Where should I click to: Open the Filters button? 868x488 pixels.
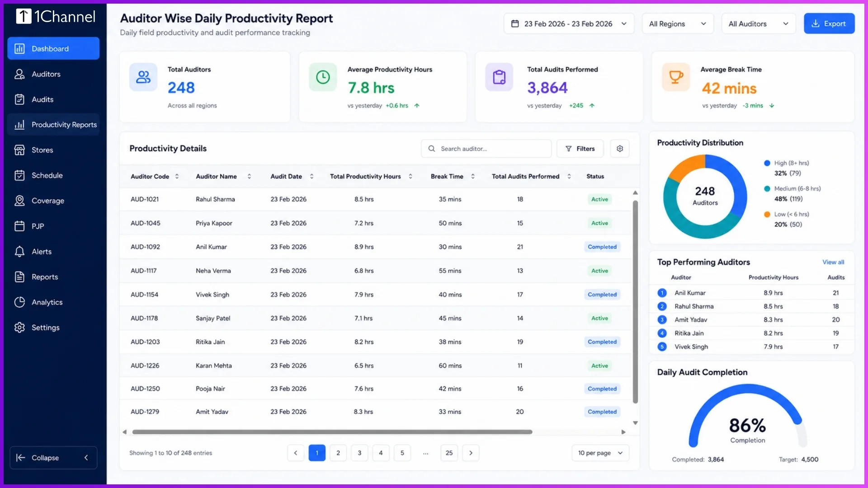[x=580, y=149]
